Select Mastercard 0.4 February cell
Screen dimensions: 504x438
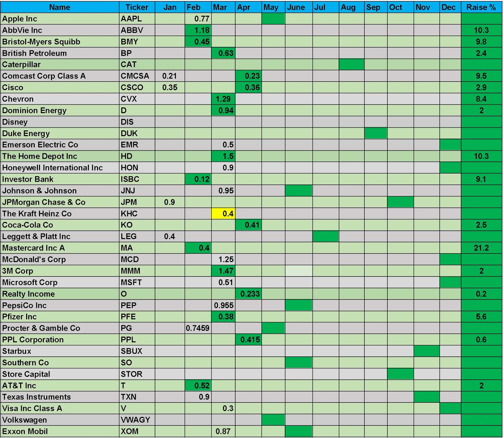tap(198, 248)
